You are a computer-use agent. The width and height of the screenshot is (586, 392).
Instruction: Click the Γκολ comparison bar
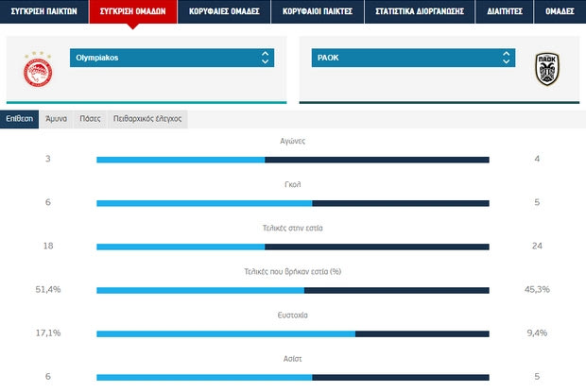coord(293,202)
